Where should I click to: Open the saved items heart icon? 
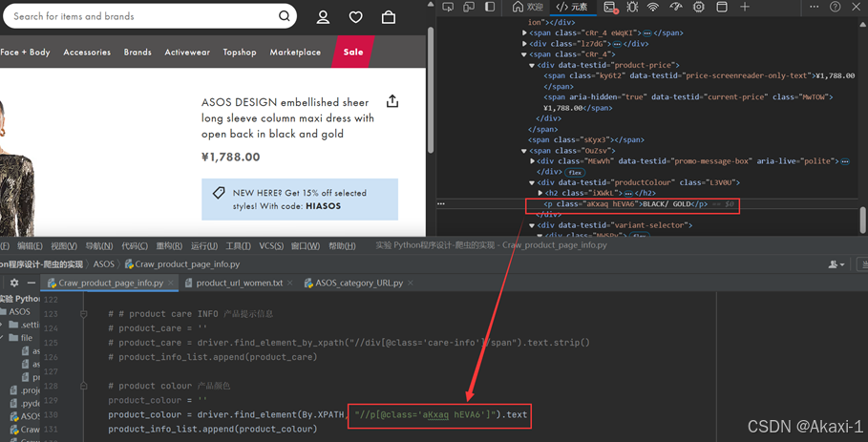(355, 17)
